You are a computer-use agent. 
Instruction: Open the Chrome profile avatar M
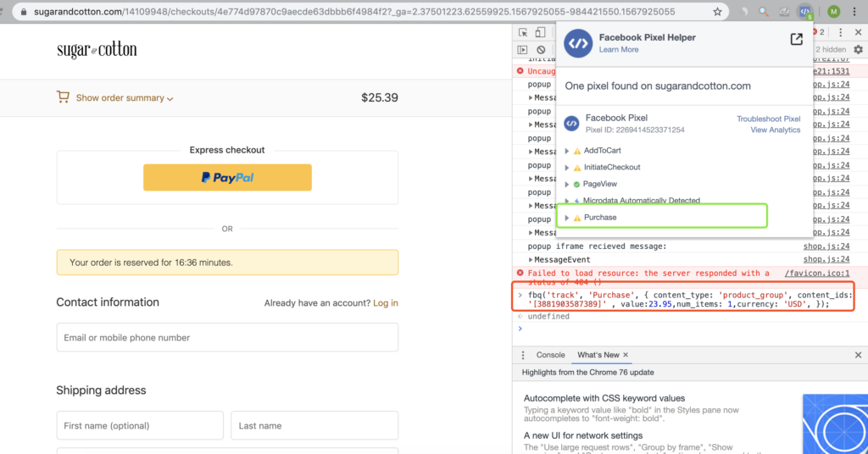click(x=834, y=12)
